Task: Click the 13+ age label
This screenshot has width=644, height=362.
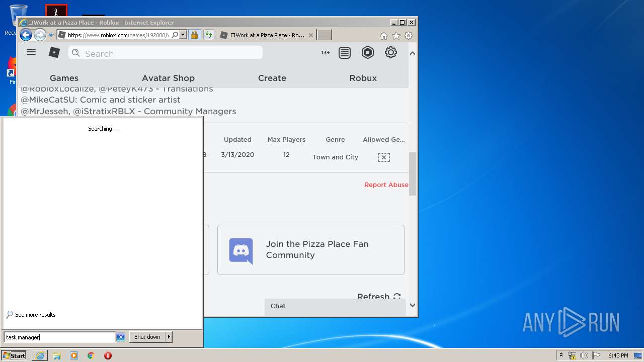Action: pyautogui.click(x=326, y=53)
